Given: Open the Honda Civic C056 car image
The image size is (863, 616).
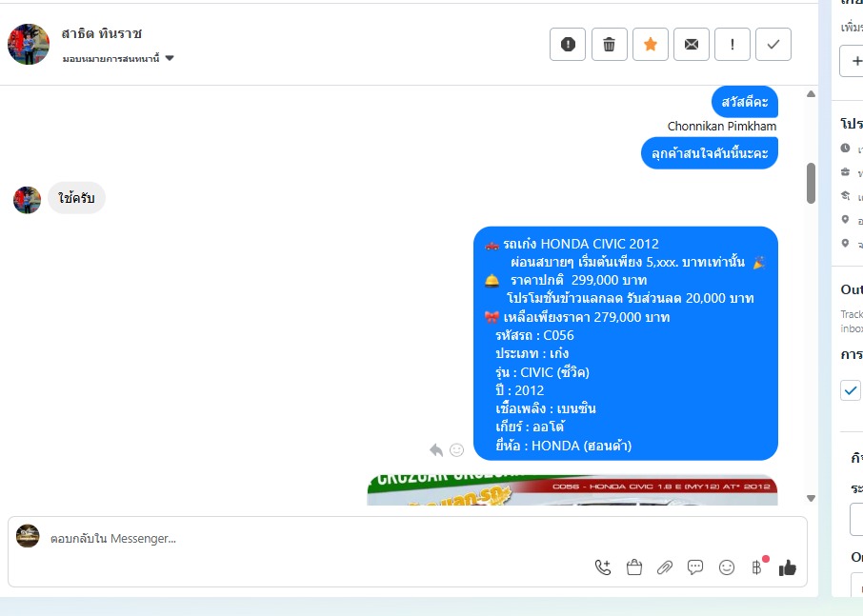Looking at the screenshot, I should click(x=572, y=489).
